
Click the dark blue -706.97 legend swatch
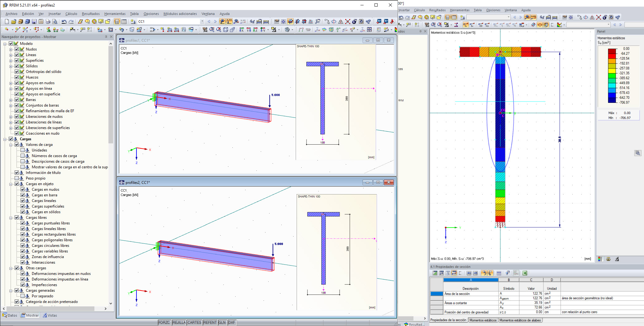pyautogui.click(x=612, y=100)
